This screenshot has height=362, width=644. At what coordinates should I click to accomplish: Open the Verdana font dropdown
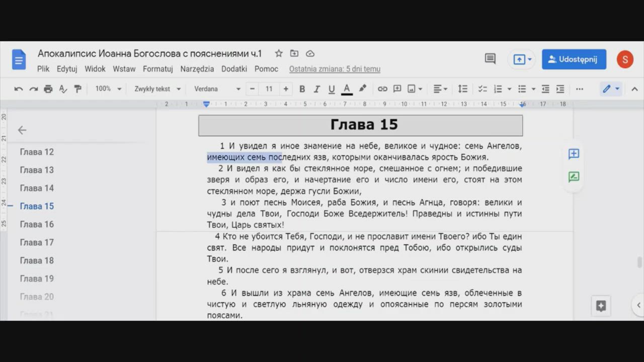point(217,89)
